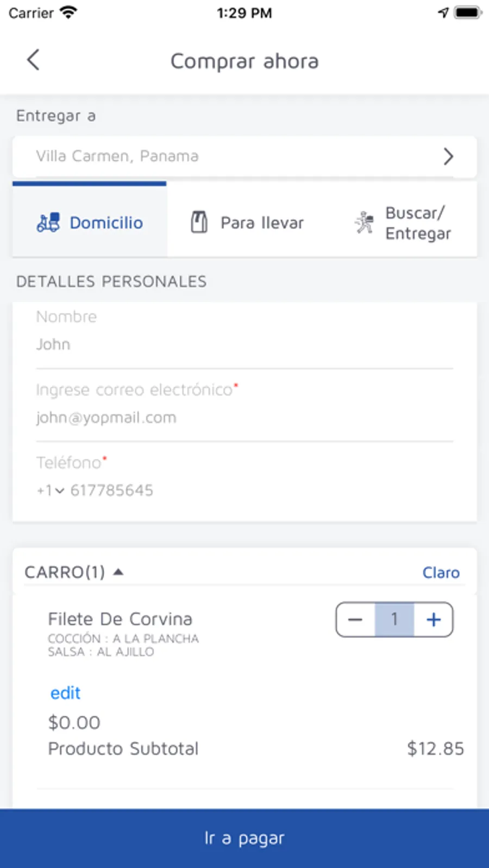Select the Domicilio tab

90,223
